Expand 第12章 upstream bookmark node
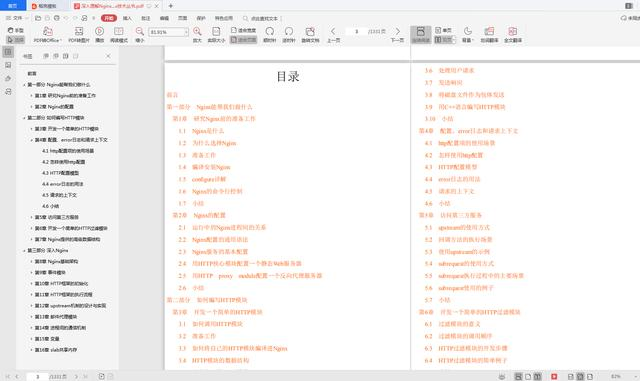Image resolution: width=640 pixels, height=381 pixels. [x=31, y=306]
